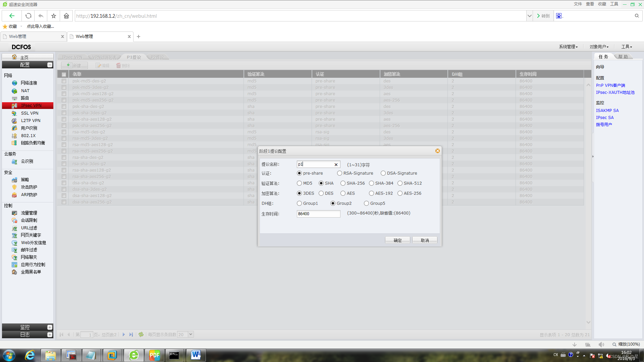Click the 生存时间 input field
Image resolution: width=644 pixels, height=362 pixels.
point(318,214)
